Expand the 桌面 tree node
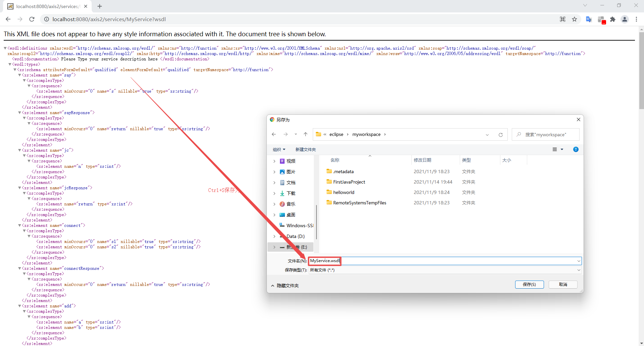The image size is (644, 346). (x=274, y=215)
